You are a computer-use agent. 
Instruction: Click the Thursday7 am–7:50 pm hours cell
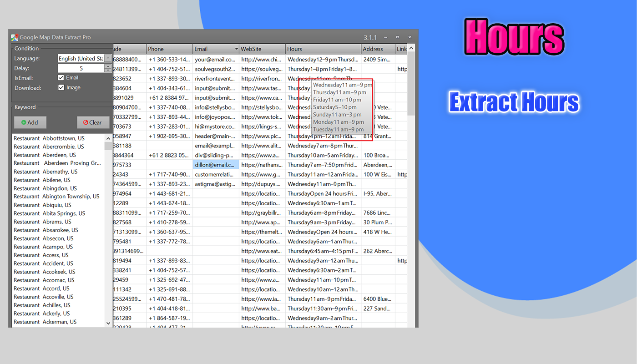click(x=323, y=165)
